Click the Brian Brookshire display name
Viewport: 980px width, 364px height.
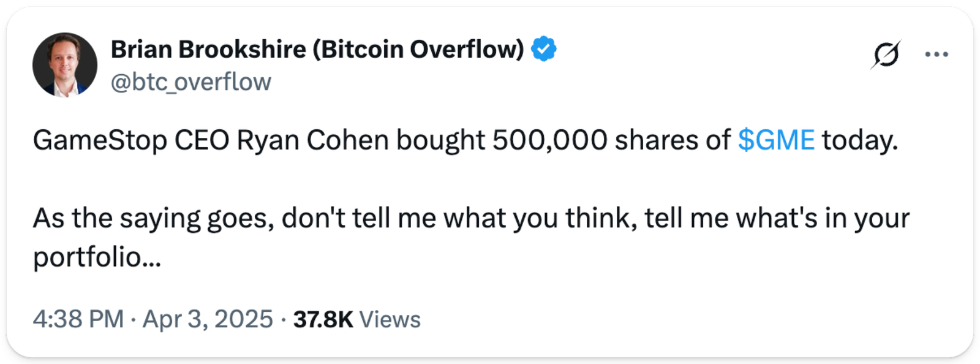click(208, 49)
